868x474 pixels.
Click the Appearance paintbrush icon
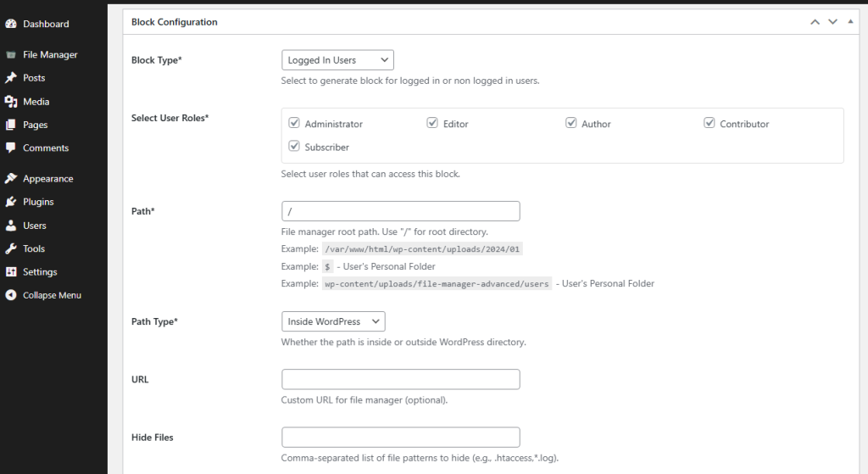click(x=10, y=178)
